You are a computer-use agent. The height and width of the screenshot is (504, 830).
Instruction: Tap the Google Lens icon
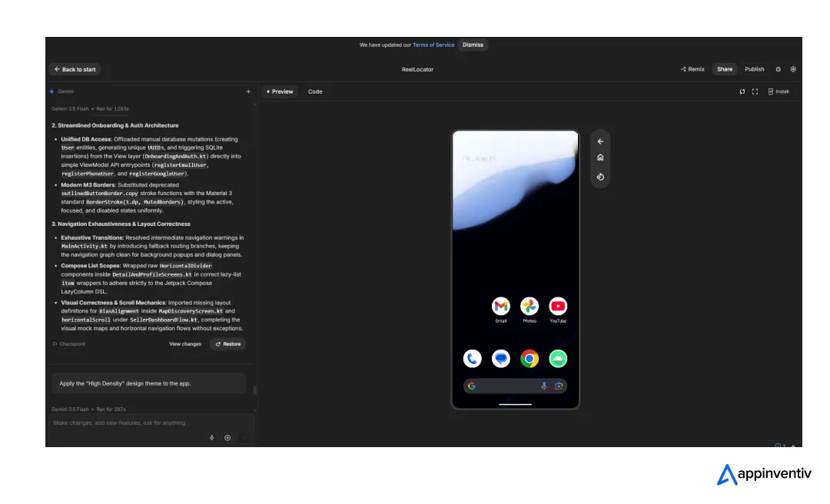coord(559,386)
